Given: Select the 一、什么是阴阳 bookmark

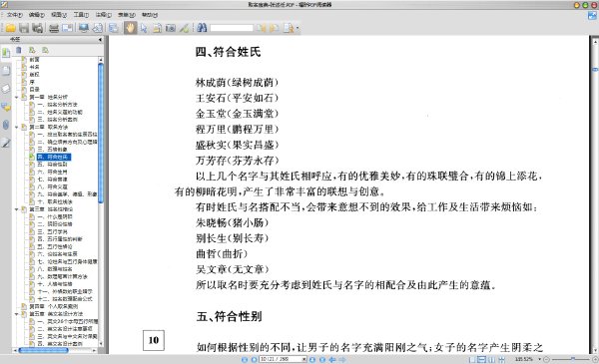Looking at the screenshot, I should [x=55, y=216].
